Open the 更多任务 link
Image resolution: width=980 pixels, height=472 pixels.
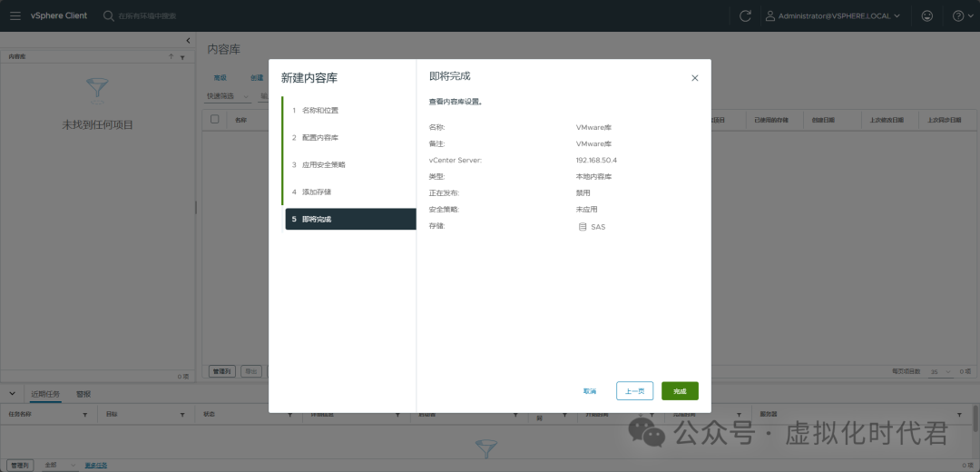click(96, 465)
